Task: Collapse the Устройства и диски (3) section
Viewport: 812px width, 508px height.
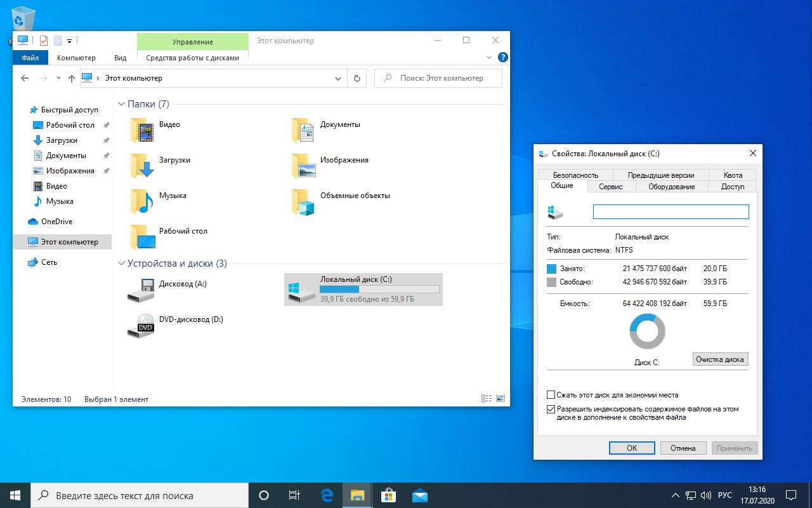Action: (121, 263)
